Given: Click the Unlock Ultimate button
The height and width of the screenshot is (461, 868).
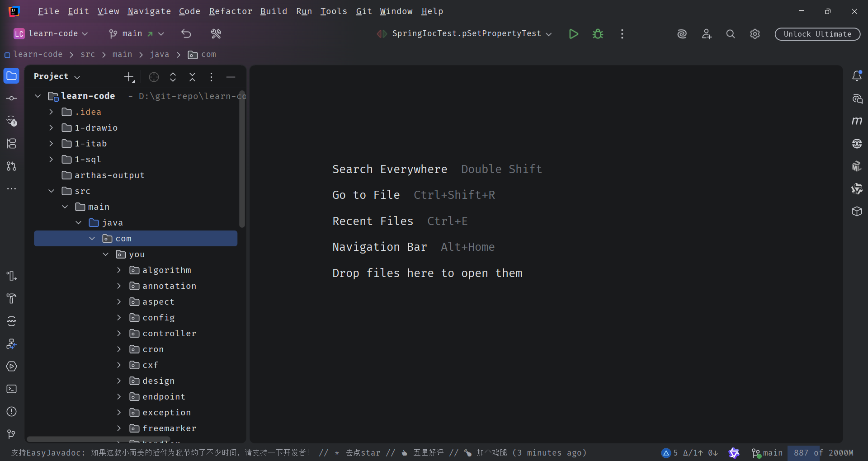Looking at the screenshot, I should pos(817,34).
